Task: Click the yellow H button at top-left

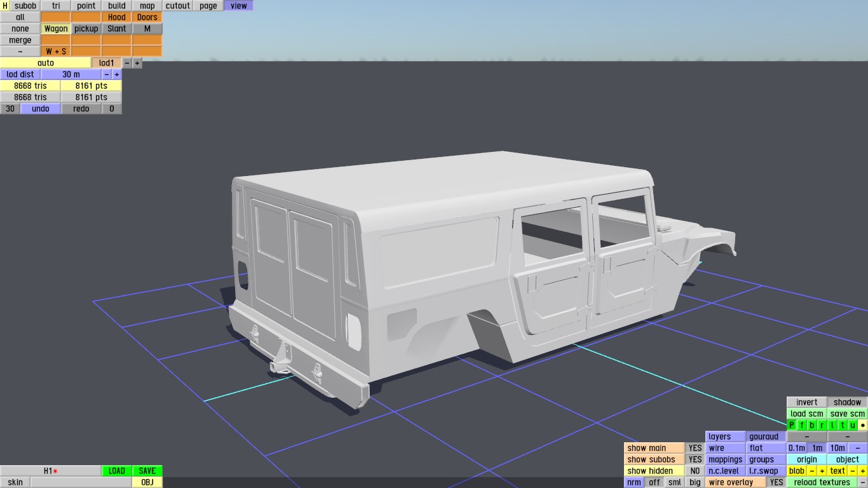Action: (5, 6)
